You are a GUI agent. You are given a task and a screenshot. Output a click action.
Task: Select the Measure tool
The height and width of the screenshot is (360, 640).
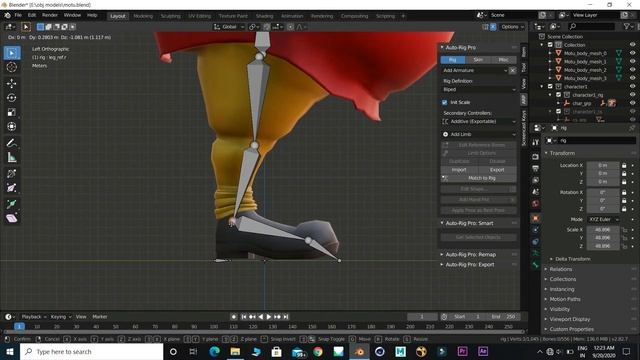point(12,157)
